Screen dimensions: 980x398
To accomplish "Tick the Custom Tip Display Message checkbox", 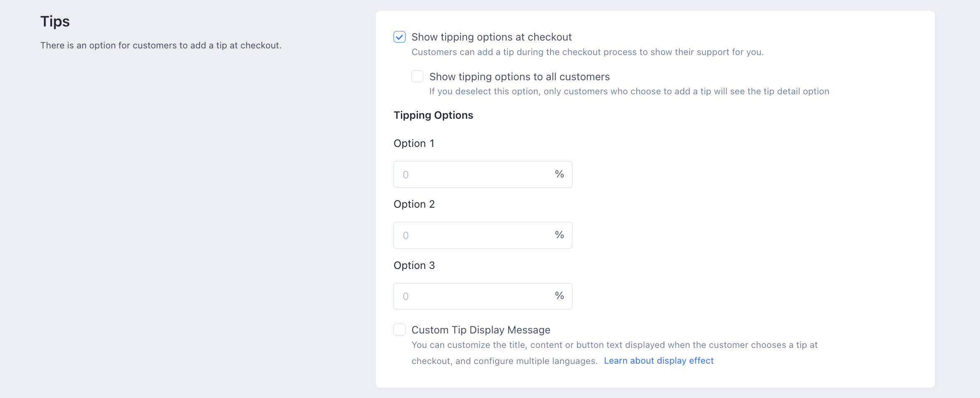I will [x=399, y=330].
